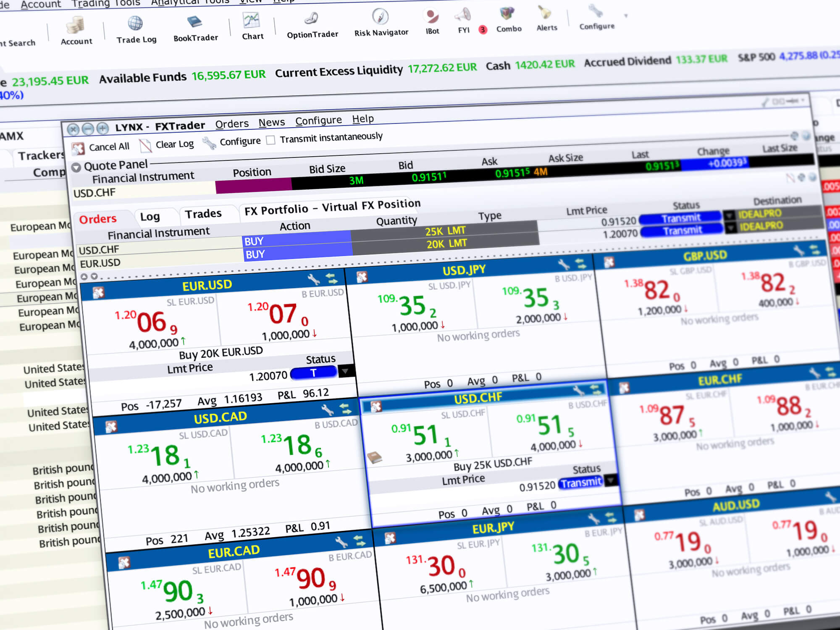Open the Combo tool
The image size is (840, 630).
click(x=509, y=20)
